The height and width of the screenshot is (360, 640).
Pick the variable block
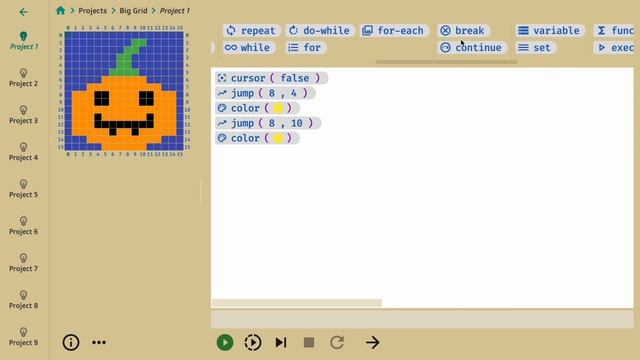tap(549, 31)
